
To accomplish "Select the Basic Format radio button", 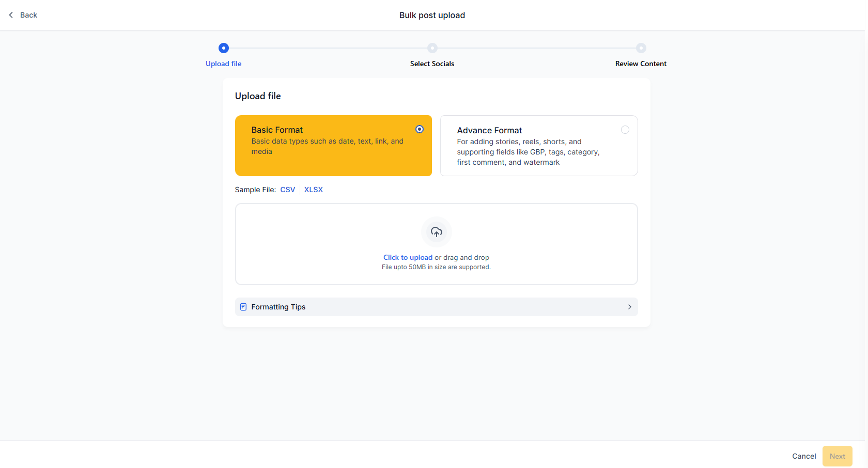I will click(420, 129).
